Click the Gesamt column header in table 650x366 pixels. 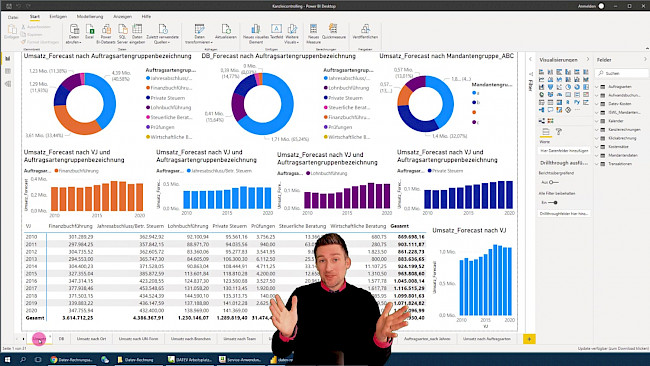(x=400, y=226)
